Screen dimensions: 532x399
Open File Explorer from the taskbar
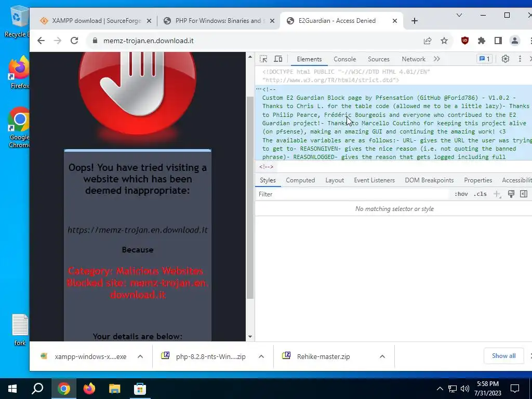(115, 389)
